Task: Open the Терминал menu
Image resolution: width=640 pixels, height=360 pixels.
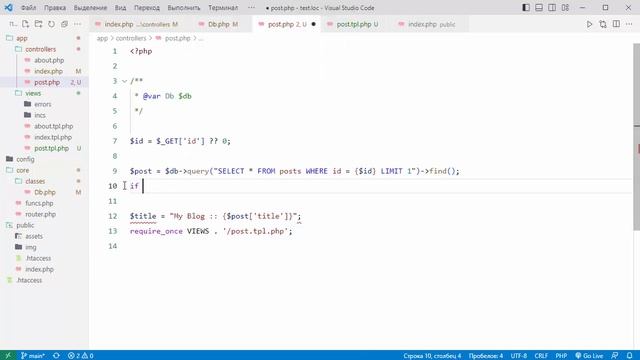Action: coord(223,8)
